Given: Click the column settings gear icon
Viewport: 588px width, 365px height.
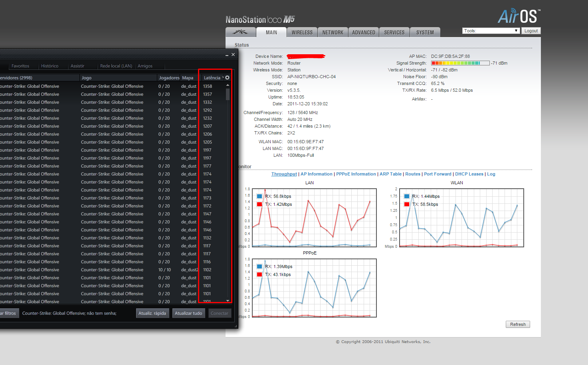Looking at the screenshot, I should click(228, 78).
